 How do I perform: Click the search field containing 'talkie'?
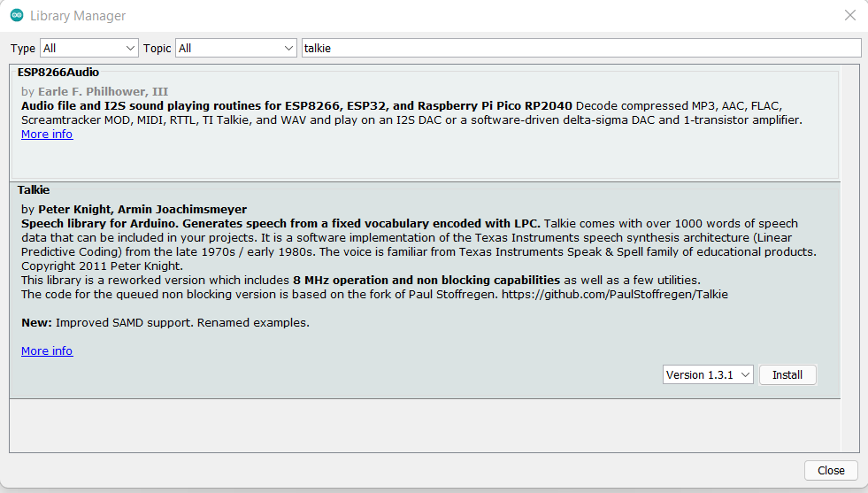(x=581, y=48)
